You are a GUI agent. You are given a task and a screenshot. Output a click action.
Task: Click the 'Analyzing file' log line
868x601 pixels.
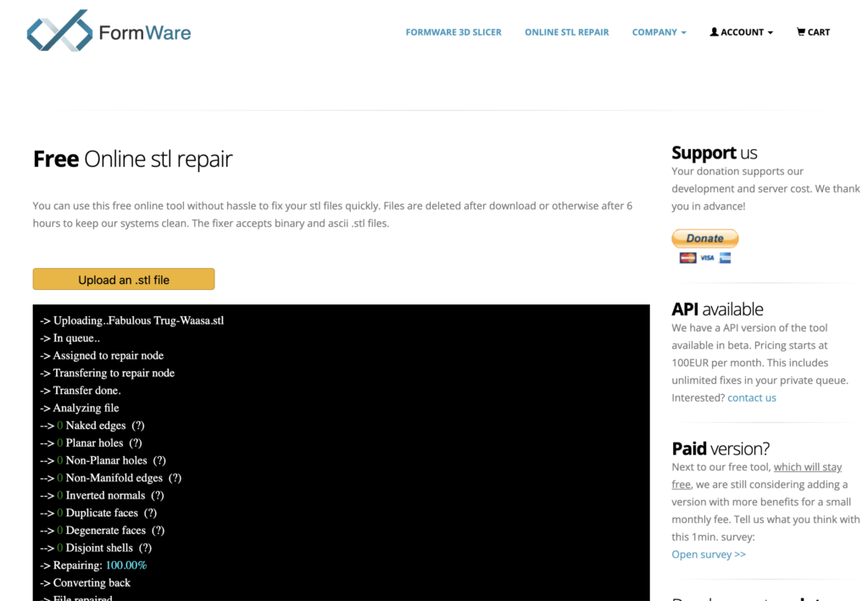[79, 408]
